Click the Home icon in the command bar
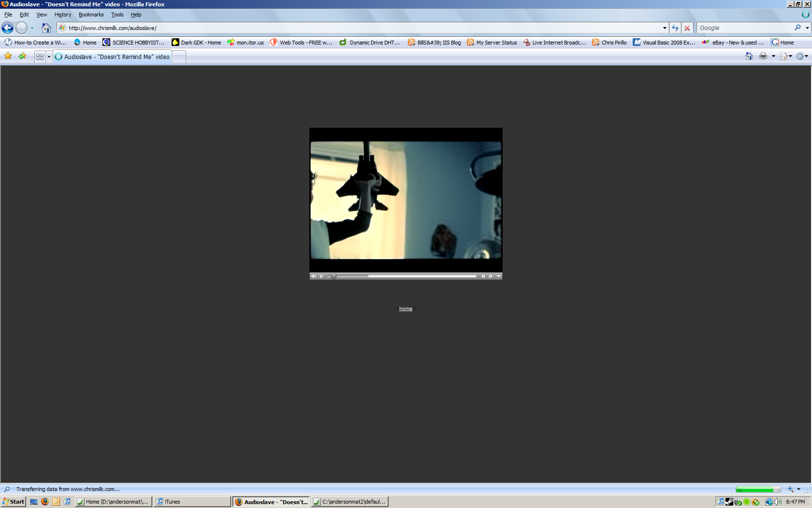This screenshot has width=812, height=508. click(749, 56)
